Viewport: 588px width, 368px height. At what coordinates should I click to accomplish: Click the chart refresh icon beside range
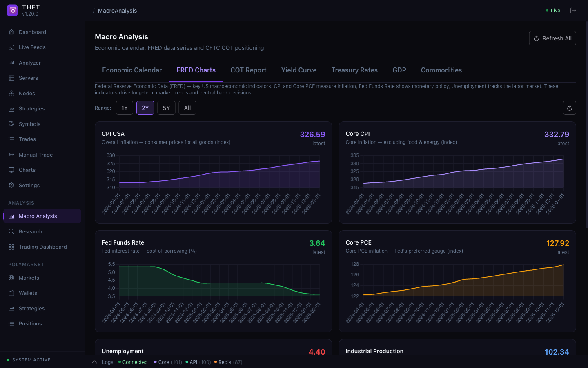569,108
